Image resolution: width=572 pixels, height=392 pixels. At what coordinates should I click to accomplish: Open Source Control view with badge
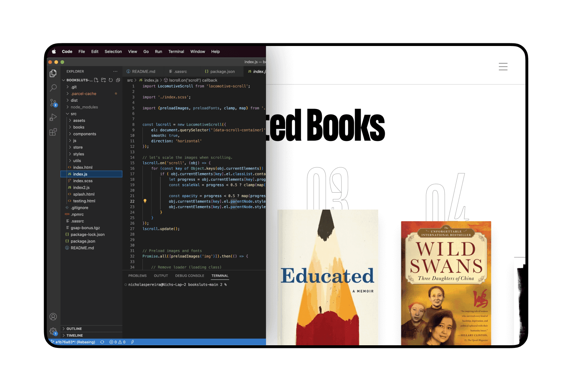(53, 103)
